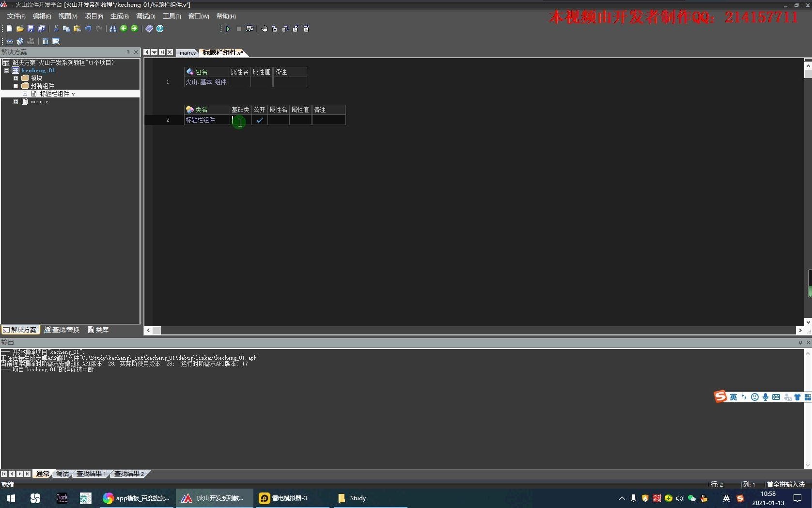Open the 查找结果 1 output tab
The image size is (812, 508).
tap(91, 474)
